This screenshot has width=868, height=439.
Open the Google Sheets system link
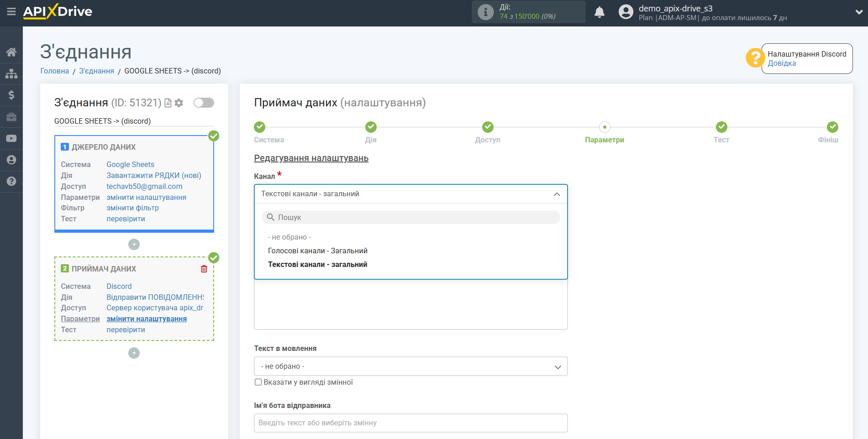[131, 164]
